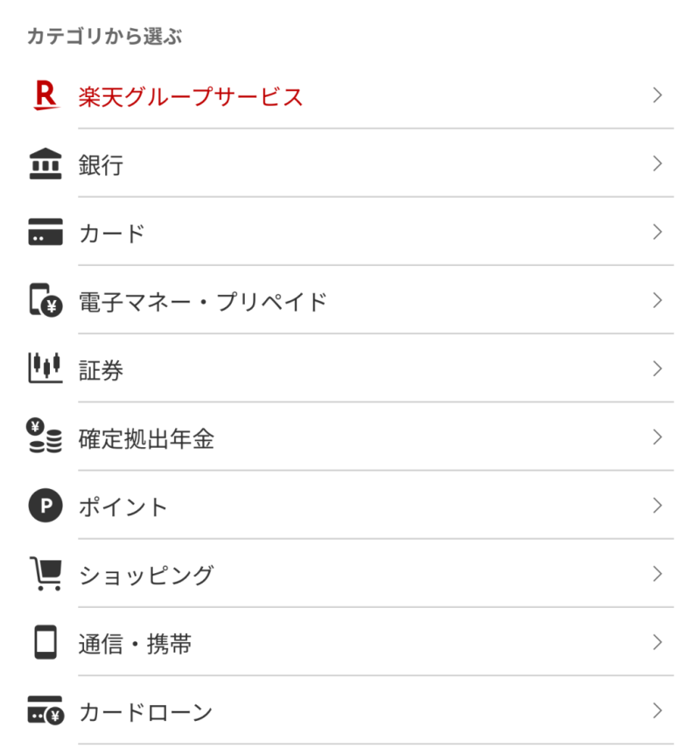Select the カード category label

112,234
